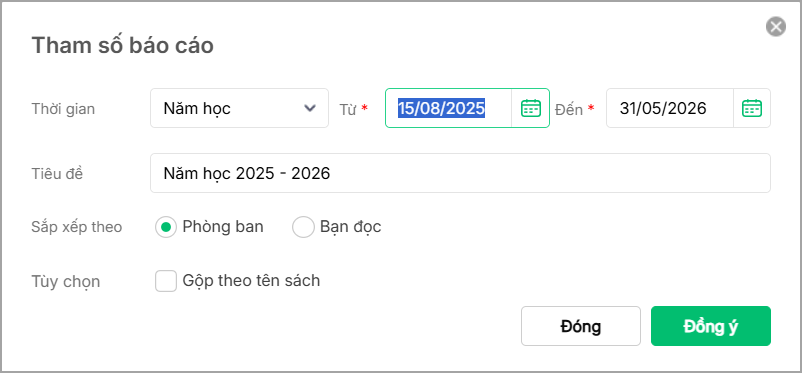802x373 pixels.
Task: Focus the end date field showing 31/05/2026
Action: [x=670, y=108]
